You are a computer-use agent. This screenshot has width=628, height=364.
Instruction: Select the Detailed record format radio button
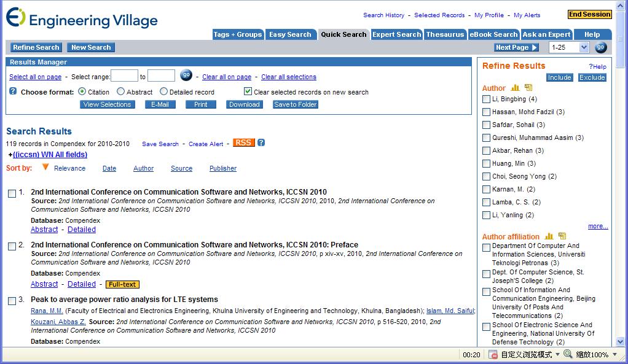(163, 91)
